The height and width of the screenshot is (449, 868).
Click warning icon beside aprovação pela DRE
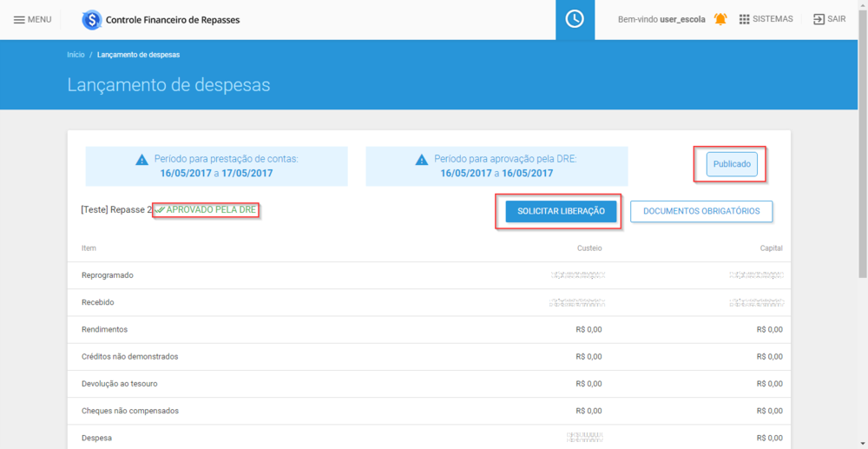422,160
